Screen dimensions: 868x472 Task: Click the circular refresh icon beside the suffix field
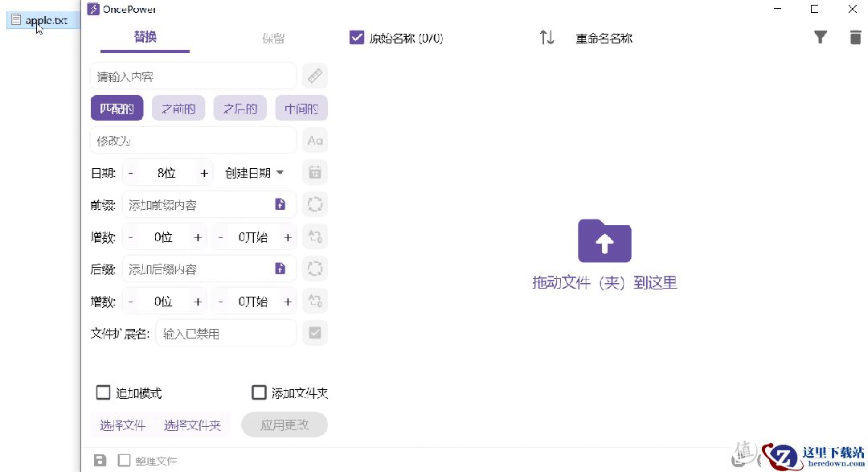[315, 269]
